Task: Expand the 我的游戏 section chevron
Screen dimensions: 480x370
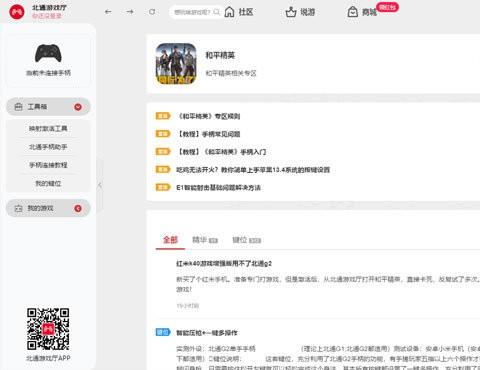Action: point(78,208)
